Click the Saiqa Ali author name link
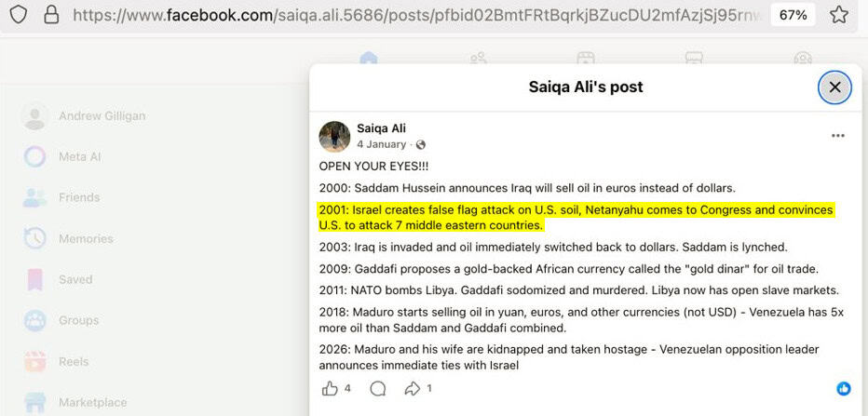Screen dimensions: 868x416 click(x=381, y=128)
